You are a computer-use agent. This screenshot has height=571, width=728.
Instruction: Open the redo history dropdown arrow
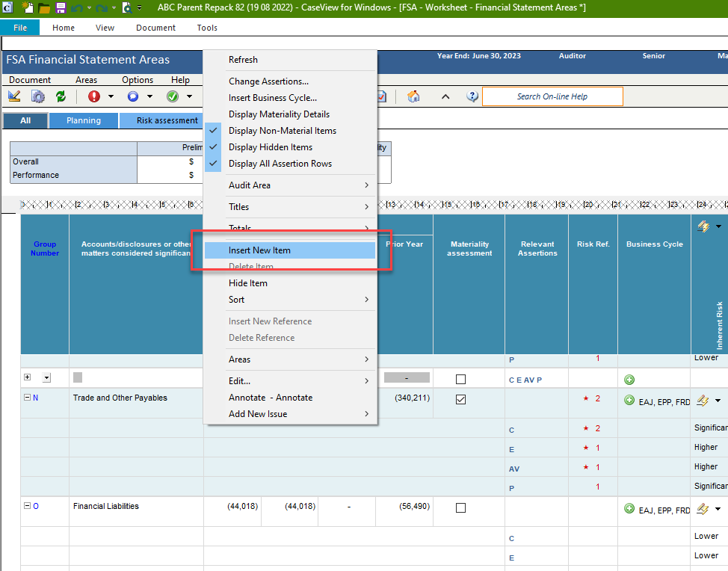tap(114, 8)
